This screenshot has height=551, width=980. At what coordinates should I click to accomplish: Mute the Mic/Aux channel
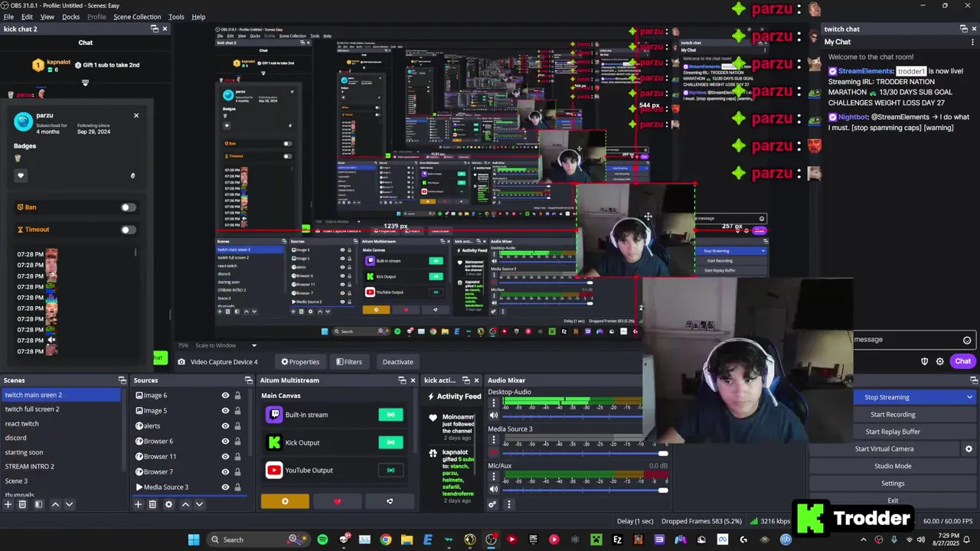tap(494, 489)
